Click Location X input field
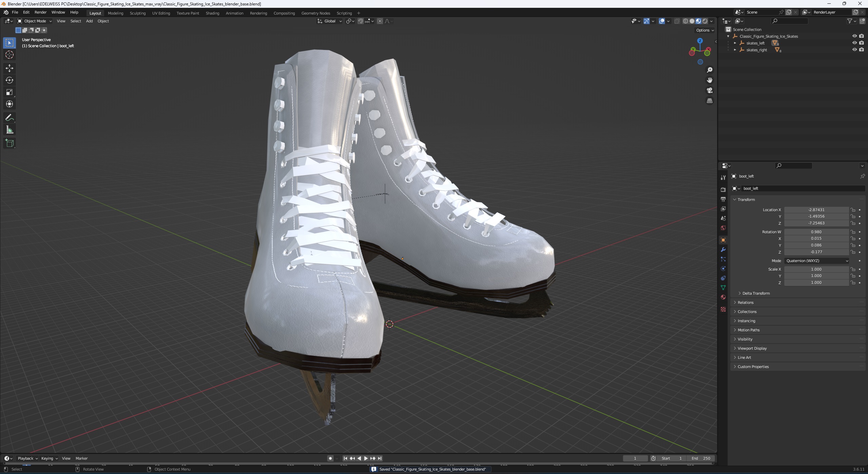The width and height of the screenshot is (868, 474). point(815,209)
